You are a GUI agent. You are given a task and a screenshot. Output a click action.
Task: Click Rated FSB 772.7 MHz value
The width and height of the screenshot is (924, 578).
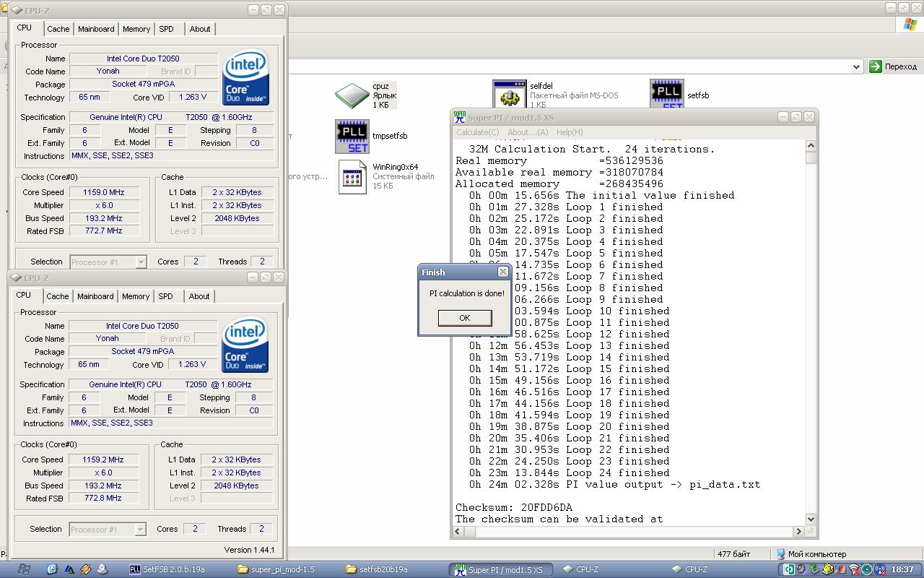click(105, 231)
